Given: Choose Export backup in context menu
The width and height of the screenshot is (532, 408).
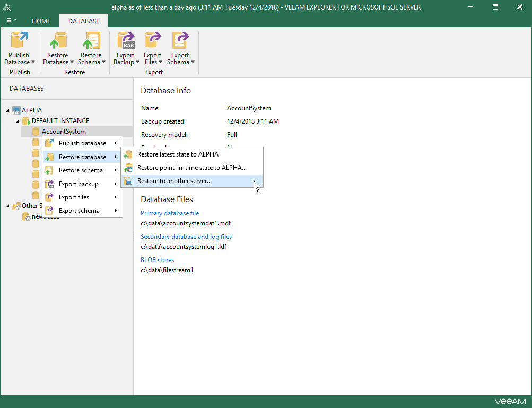Looking at the screenshot, I should pos(82,184).
